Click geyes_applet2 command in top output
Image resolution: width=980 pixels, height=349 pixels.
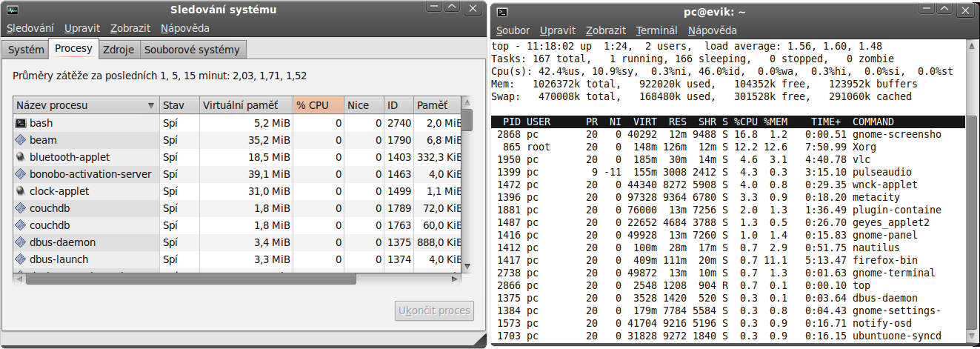pyautogui.click(x=893, y=222)
